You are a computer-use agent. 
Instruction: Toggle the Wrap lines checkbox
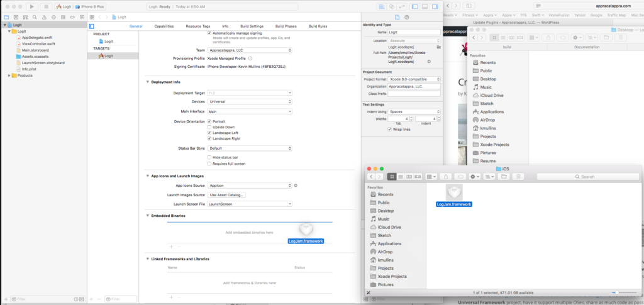(389, 130)
